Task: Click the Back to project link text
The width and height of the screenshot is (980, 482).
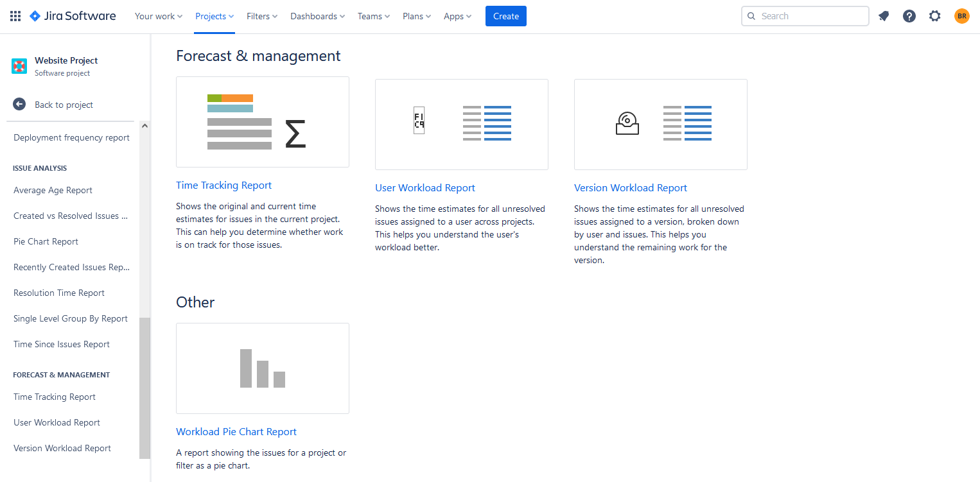Action: (64, 105)
